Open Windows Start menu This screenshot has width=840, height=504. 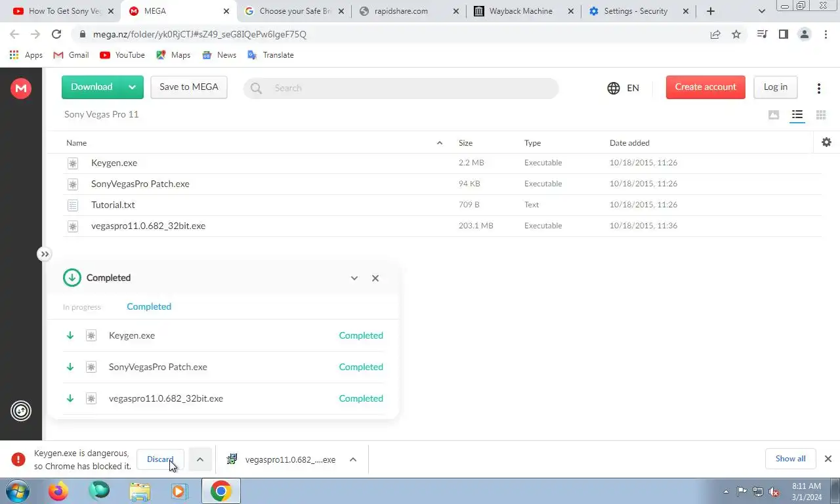coord(17,491)
